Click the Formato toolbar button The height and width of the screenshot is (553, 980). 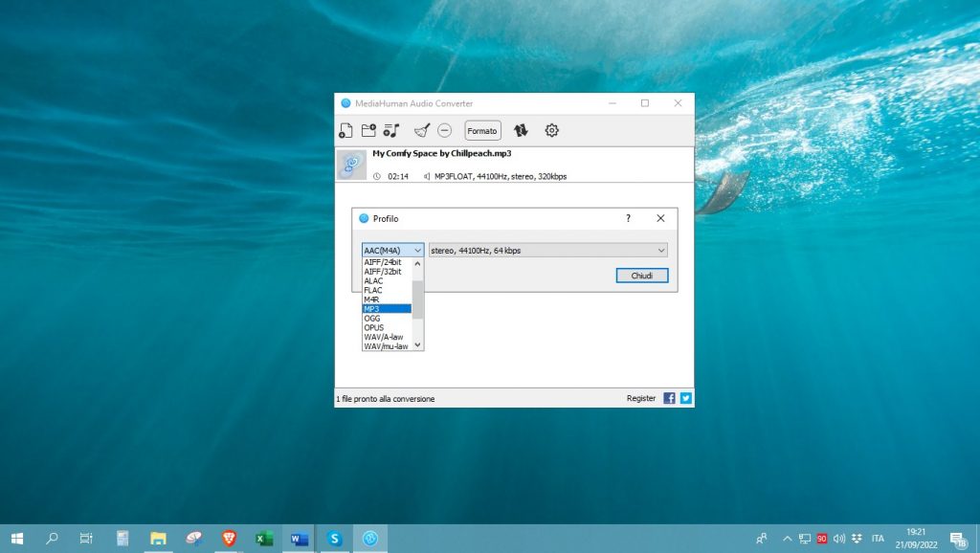[482, 131]
